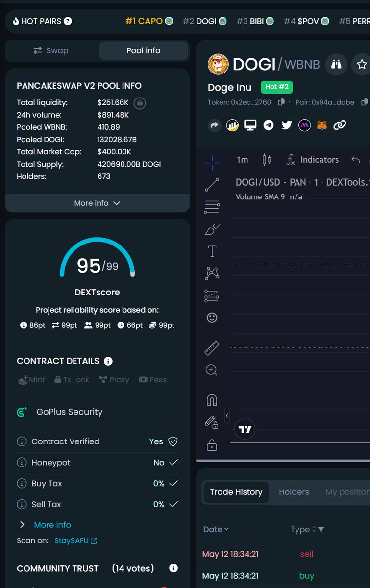Click the liquidity lock icon
370x588 pixels.
(x=140, y=103)
